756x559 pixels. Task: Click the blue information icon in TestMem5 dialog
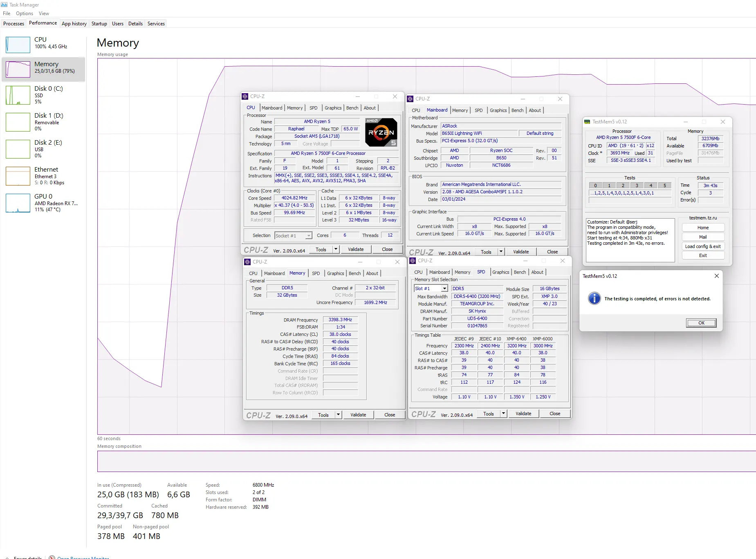(x=594, y=298)
